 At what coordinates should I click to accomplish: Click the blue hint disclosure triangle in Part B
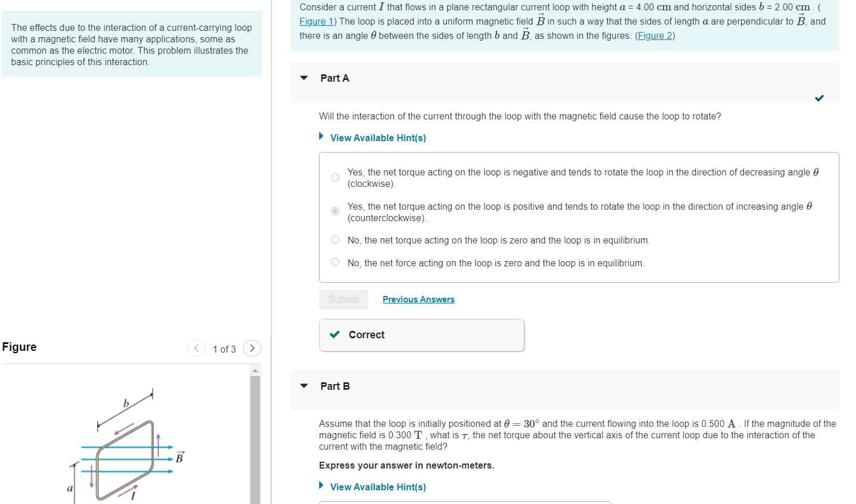click(x=321, y=485)
